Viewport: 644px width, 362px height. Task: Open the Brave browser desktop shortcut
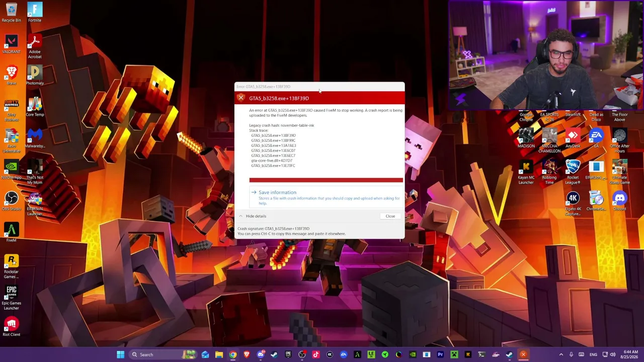pos(11,75)
